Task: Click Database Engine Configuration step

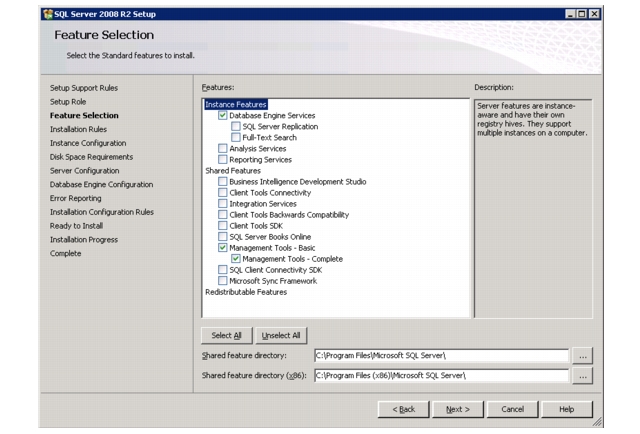Action: tap(101, 185)
